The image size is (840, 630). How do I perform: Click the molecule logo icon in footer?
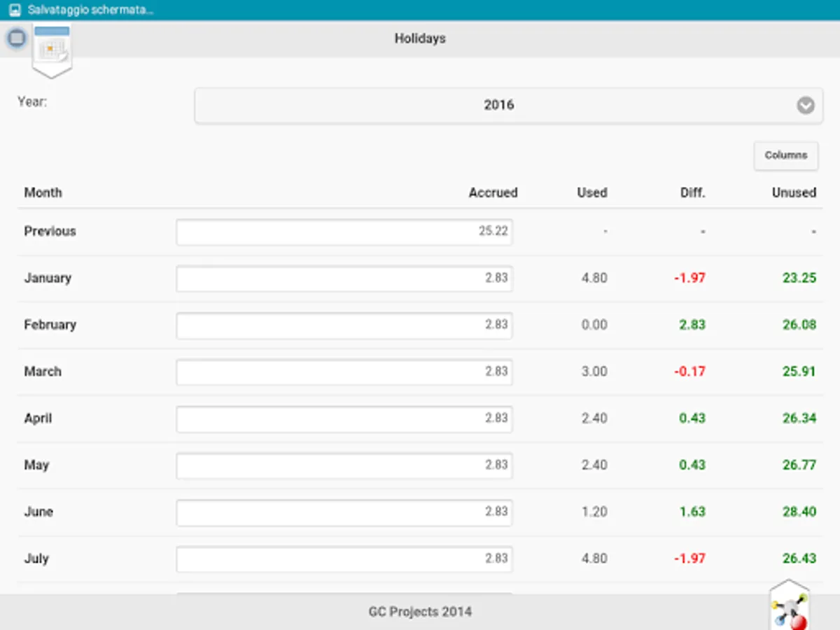coord(790,608)
